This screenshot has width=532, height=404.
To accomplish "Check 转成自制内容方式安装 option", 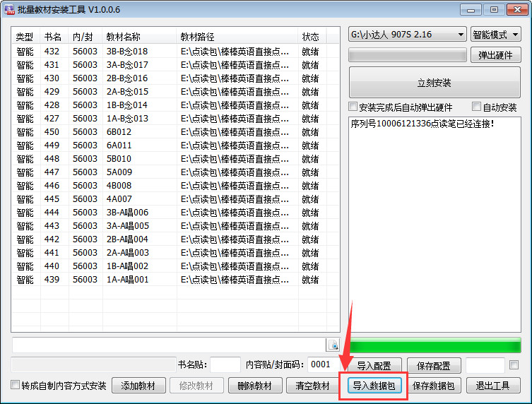I will pos(16,386).
